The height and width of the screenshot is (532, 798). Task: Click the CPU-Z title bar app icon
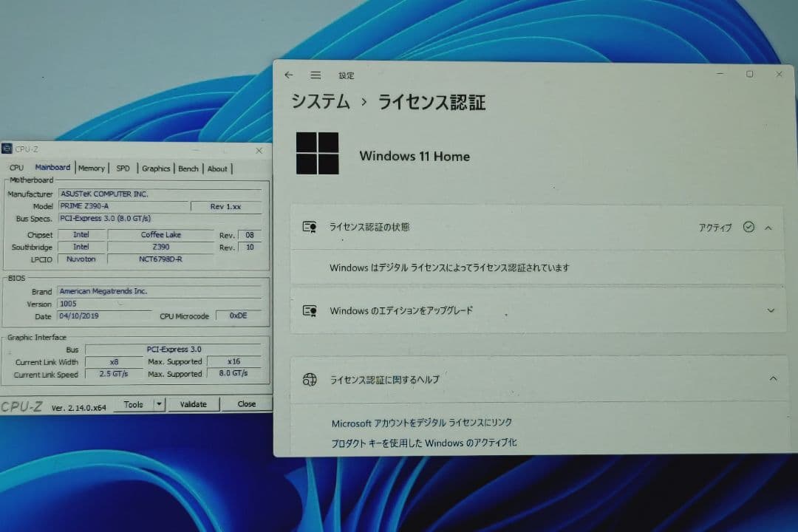click(7, 149)
